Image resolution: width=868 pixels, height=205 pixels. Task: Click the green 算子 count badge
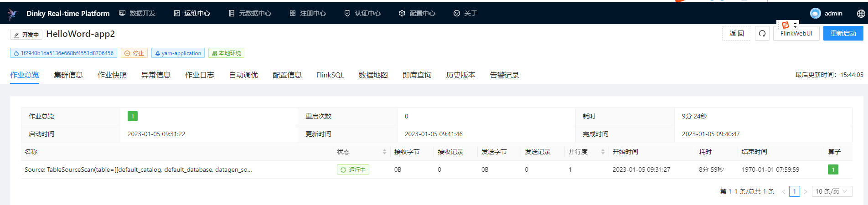pyautogui.click(x=833, y=169)
